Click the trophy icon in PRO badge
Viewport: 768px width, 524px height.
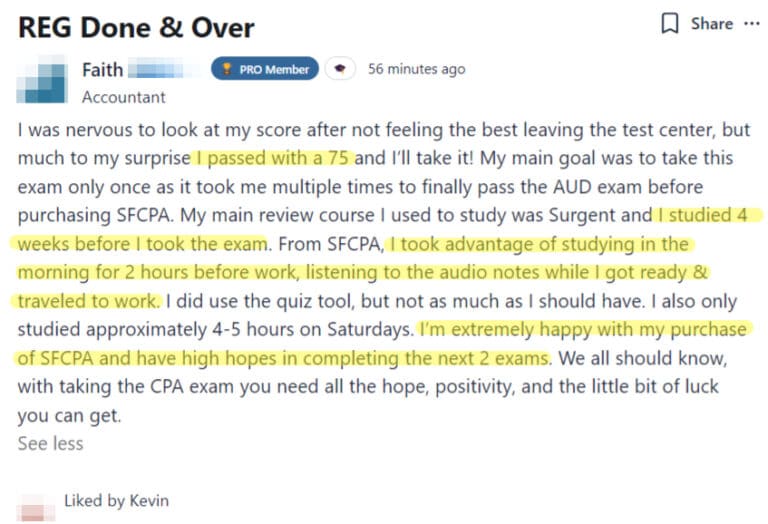click(x=227, y=69)
